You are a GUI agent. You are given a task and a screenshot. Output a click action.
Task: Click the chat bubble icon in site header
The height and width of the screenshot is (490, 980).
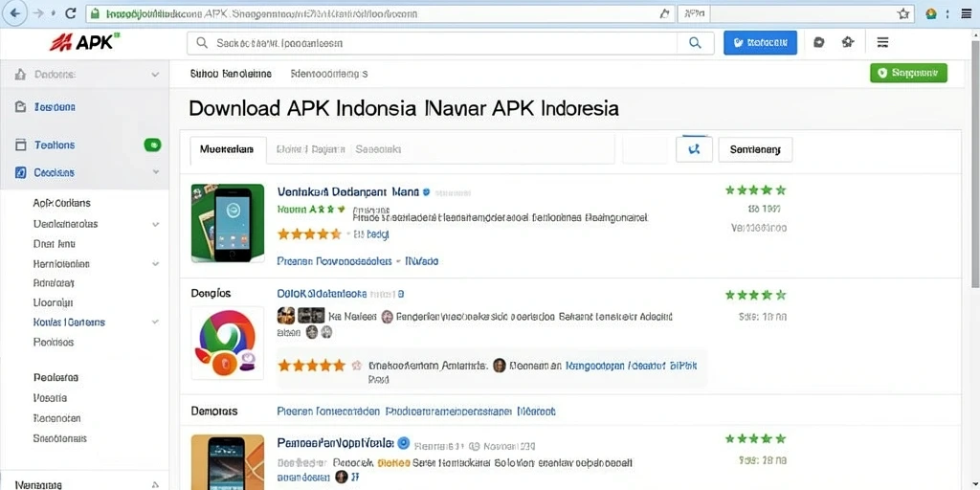pos(819,42)
